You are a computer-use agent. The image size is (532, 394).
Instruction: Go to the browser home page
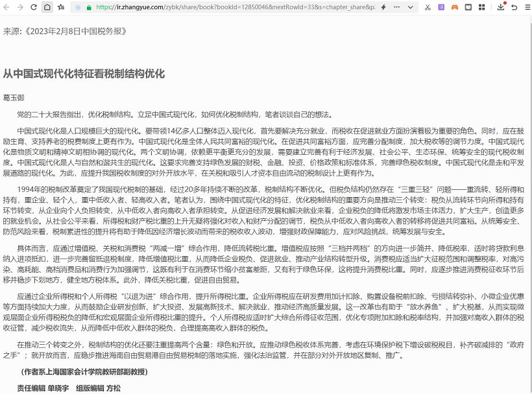[x=47, y=7]
